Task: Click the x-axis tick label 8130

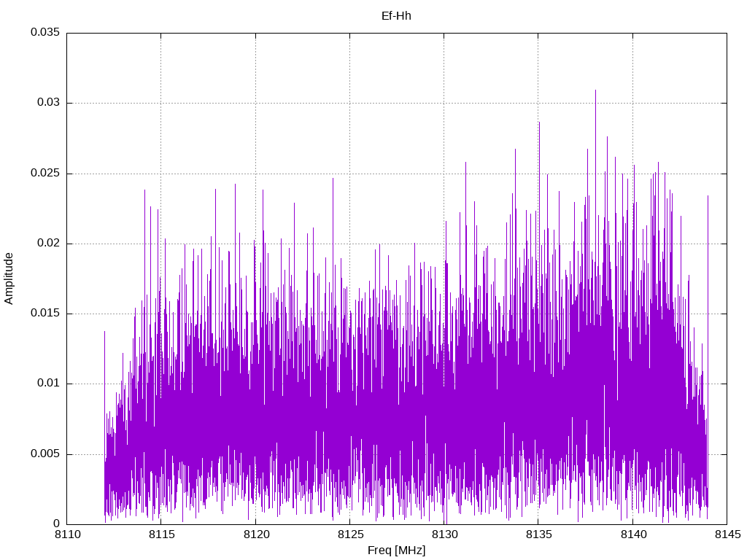Action: click(444, 534)
